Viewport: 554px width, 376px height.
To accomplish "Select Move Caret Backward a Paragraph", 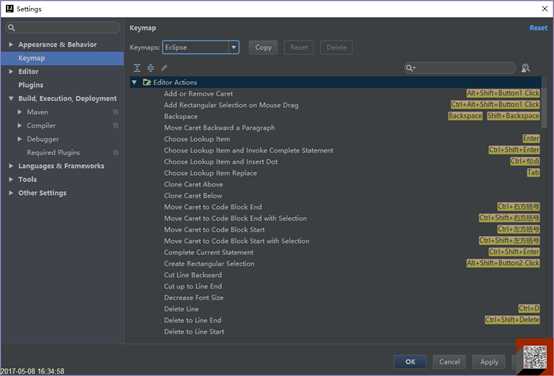I will pyautogui.click(x=219, y=128).
